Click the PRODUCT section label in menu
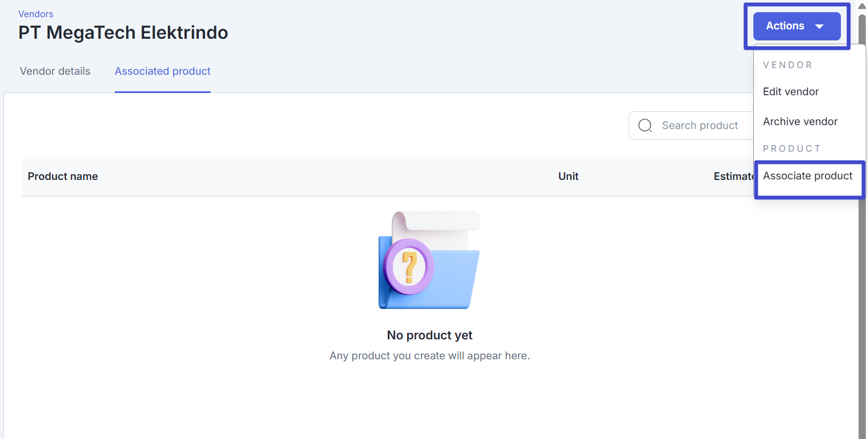 [792, 149]
